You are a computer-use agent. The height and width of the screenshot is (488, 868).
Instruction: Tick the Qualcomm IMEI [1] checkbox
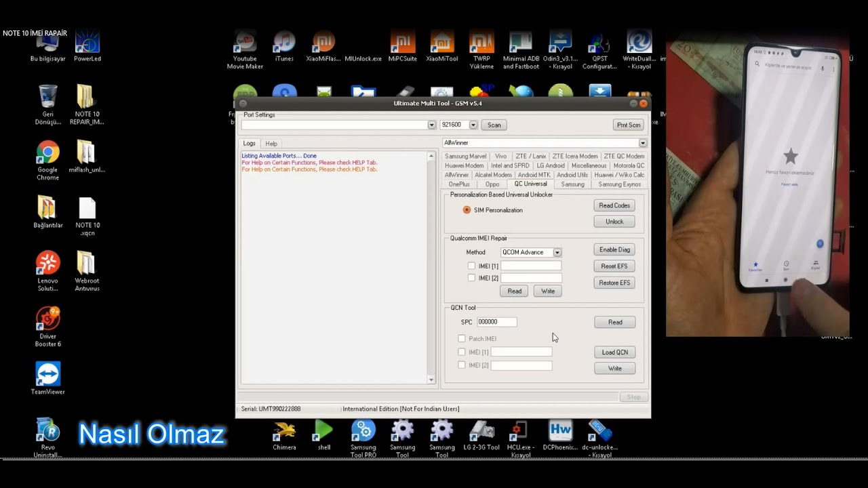tap(471, 266)
